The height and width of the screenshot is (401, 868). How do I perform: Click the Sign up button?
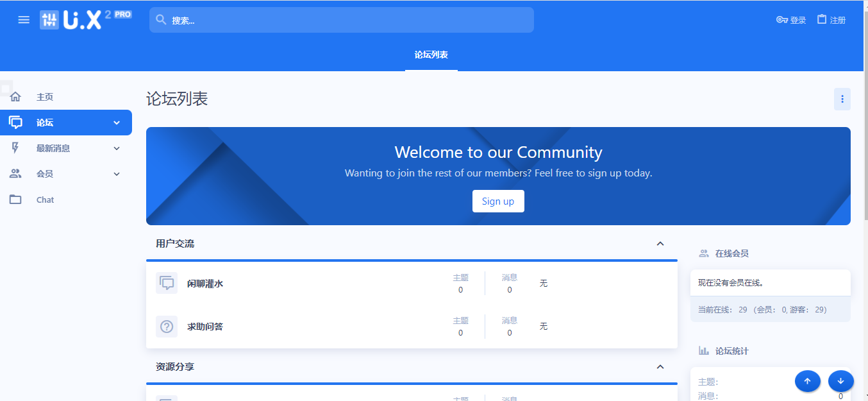(x=498, y=201)
